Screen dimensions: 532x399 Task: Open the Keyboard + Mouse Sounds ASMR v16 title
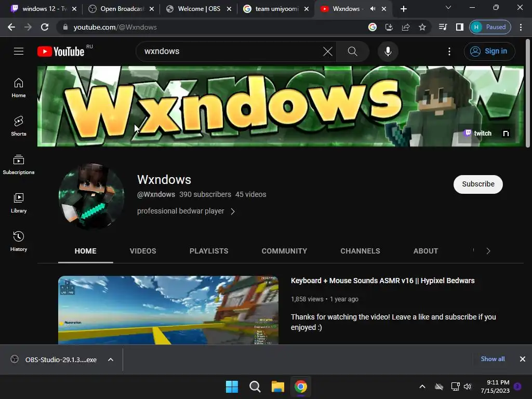(382, 281)
